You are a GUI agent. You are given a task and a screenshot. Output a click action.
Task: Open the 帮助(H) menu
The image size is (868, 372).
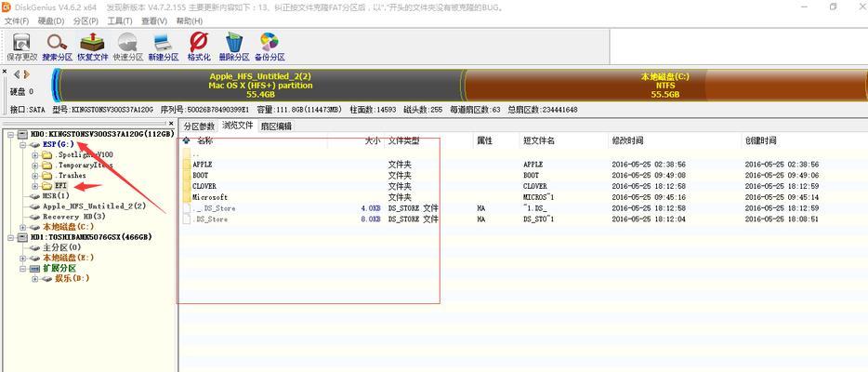[x=190, y=20]
